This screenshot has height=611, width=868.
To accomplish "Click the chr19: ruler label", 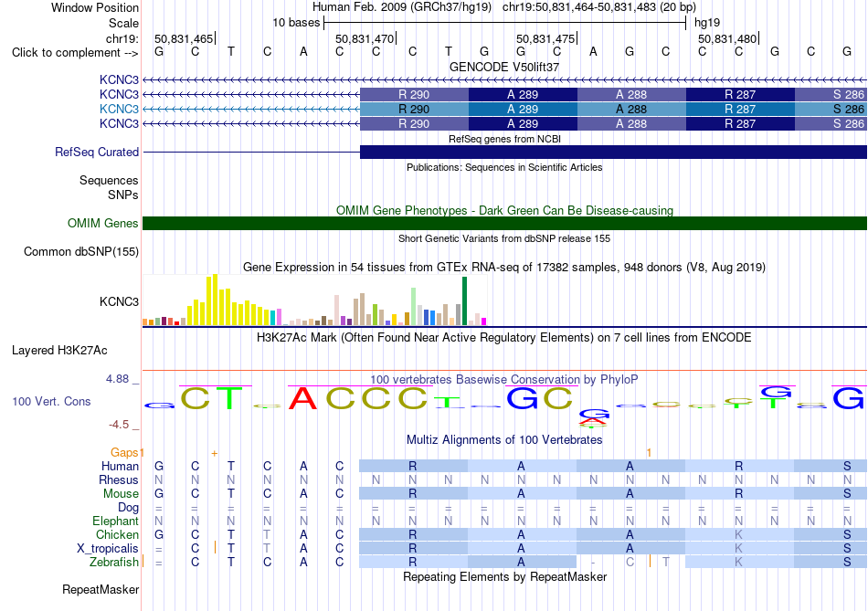I will tap(122, 38).
